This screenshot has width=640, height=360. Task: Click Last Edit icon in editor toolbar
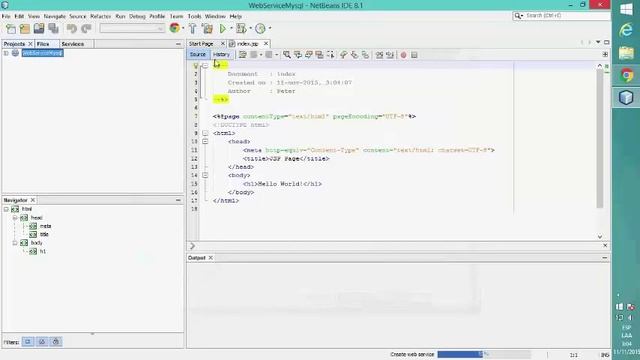point(242,55)
